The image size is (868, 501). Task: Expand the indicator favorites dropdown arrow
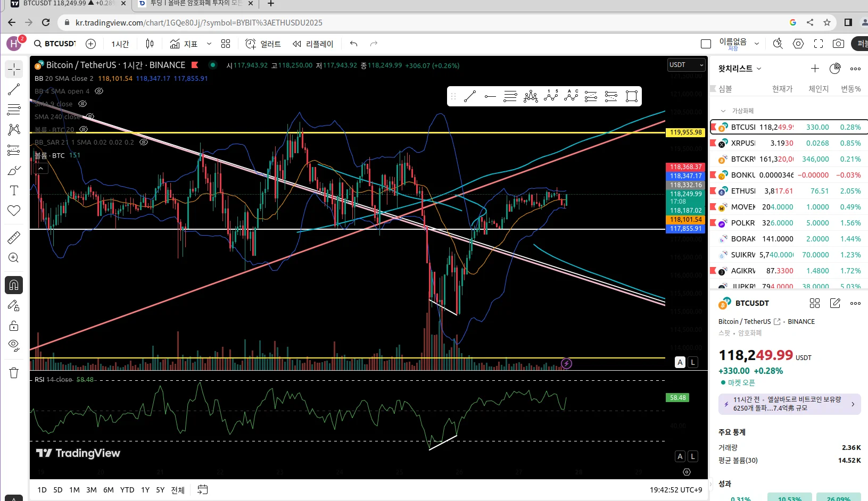click(209, 44)
